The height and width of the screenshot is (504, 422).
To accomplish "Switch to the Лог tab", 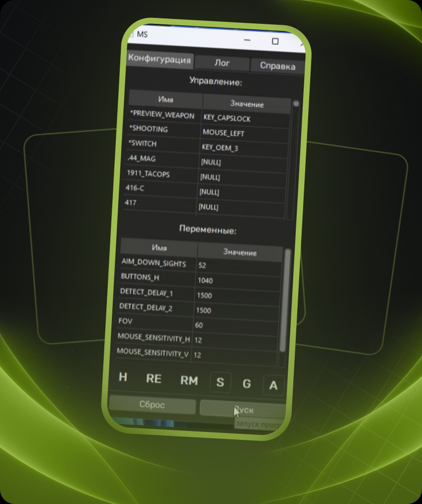I will click(x=222, y=63).
